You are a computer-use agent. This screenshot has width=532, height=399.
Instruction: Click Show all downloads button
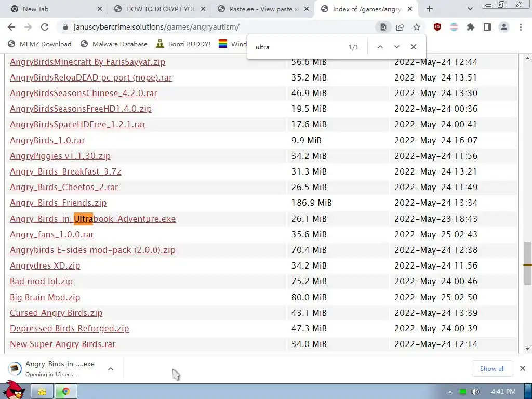[x=493, y=369]
